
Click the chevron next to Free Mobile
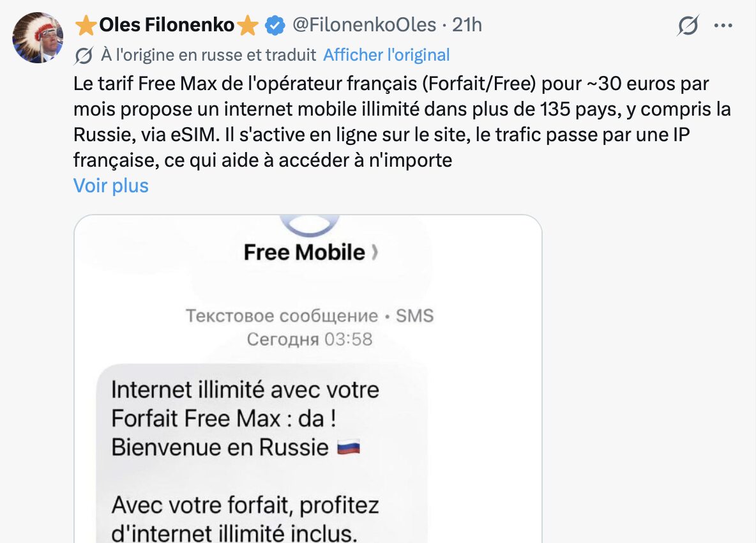pos(374,253)
